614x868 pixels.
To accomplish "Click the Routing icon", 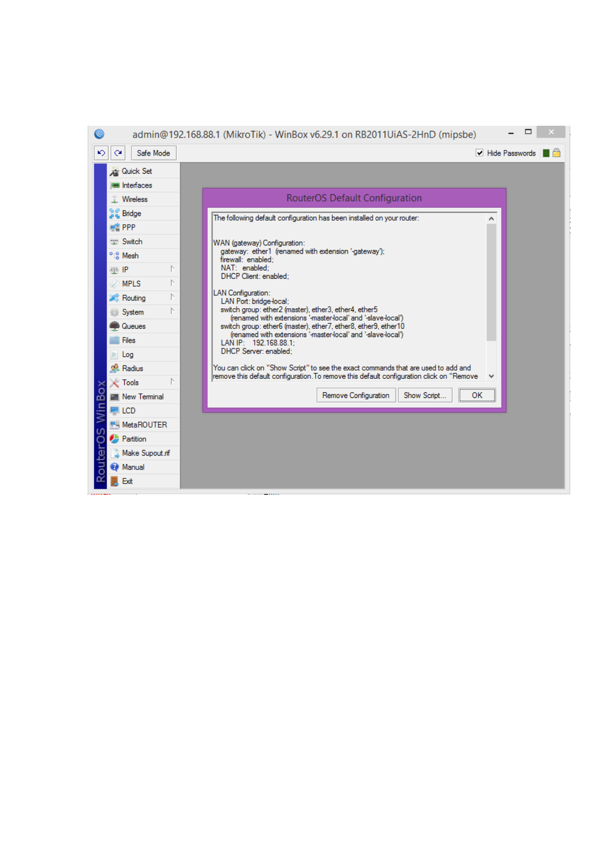I will pyautogui.click(x=114, y=298).
